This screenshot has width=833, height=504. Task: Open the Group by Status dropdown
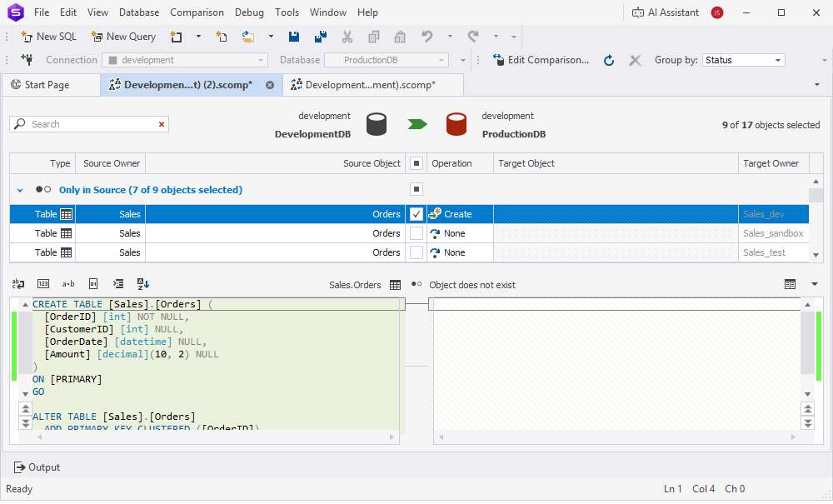click(743, 60)
